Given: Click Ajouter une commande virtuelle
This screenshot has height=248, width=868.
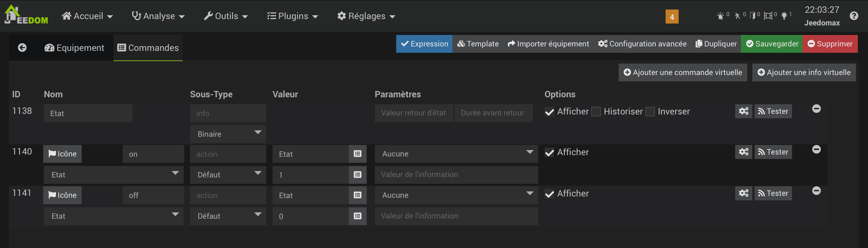Looking at the screenshot, I should 683,72.
